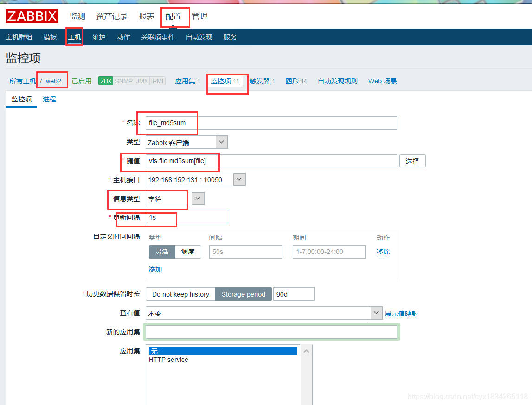
Task: Select HTTP service in the 应用集 list
Action: (x=223, y=360)
